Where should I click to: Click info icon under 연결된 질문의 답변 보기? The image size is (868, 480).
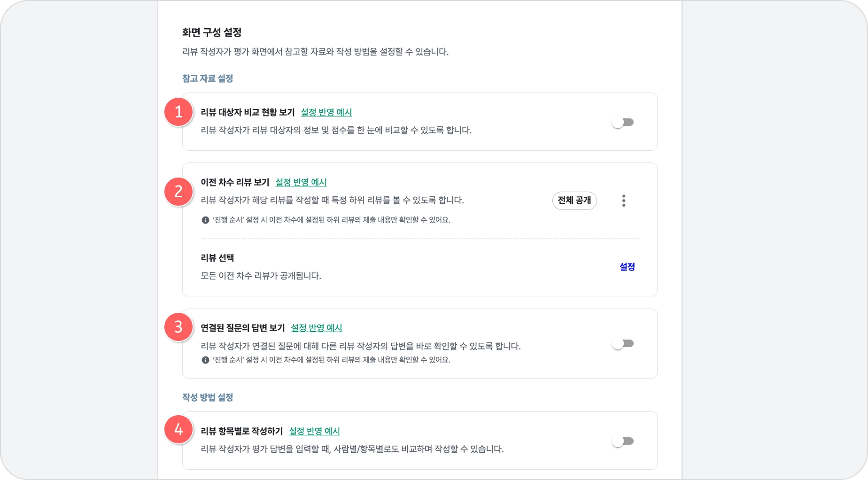click(205, 360)
